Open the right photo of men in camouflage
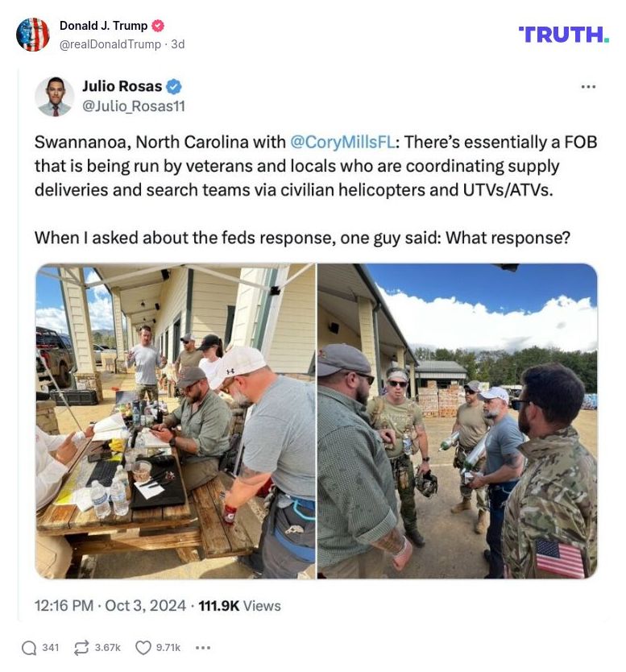626x672 pixels. (457, 421)
